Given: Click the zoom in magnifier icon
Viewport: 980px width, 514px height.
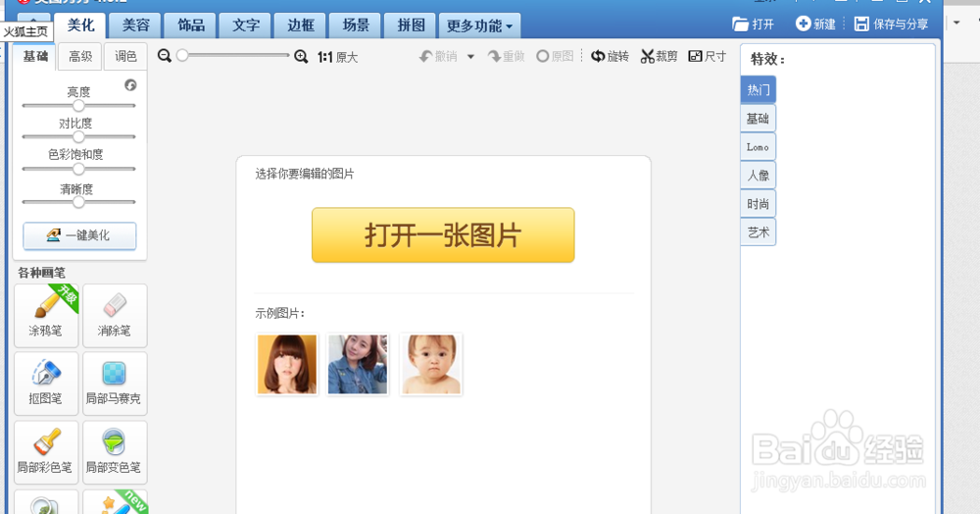Looking at the screenshot, I should pyautogui.click(x=301, y=57).
